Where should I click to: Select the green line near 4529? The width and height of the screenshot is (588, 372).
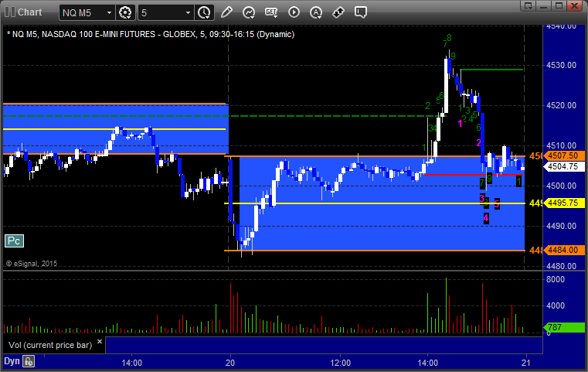click(x=491, y=70)
